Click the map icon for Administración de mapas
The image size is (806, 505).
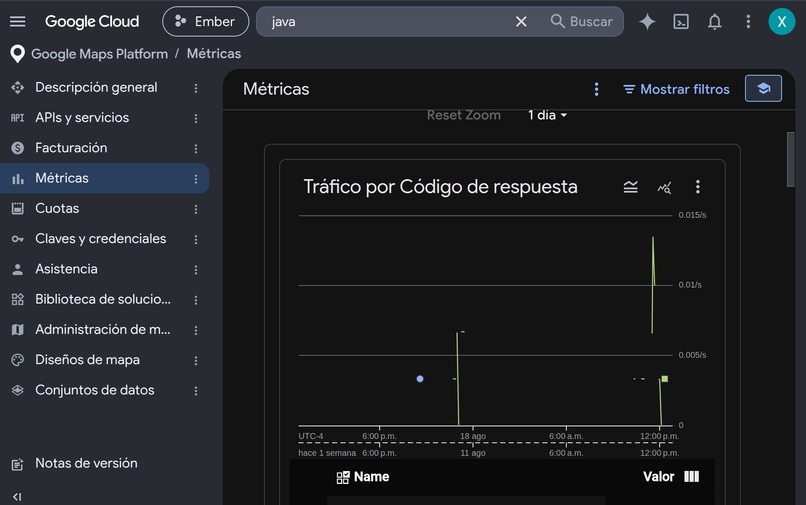[17, 330]
